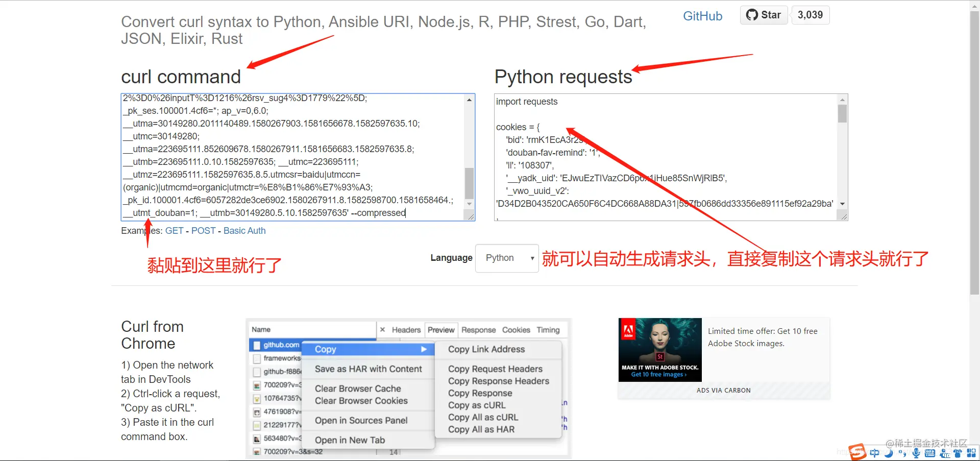Load the Basic Auth example

tap(244, 231)
